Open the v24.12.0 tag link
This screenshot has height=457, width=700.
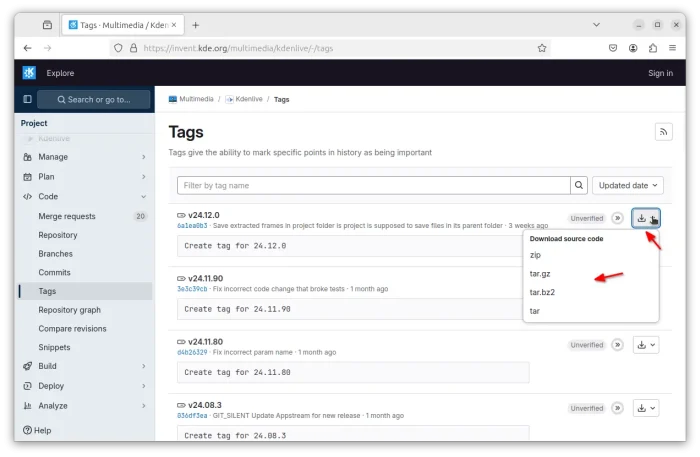[204, 215]
